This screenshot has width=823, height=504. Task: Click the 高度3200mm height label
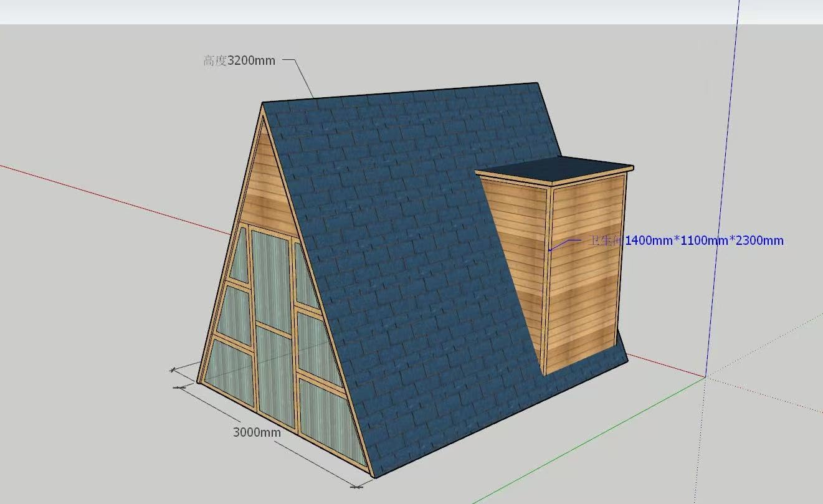pos(239,61)
